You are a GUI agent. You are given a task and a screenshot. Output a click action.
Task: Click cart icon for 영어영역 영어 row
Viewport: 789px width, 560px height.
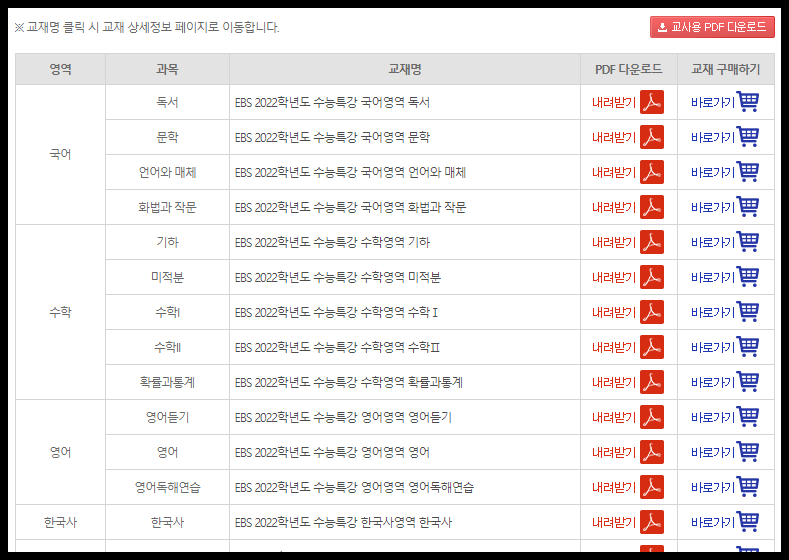tap(747, 451)
